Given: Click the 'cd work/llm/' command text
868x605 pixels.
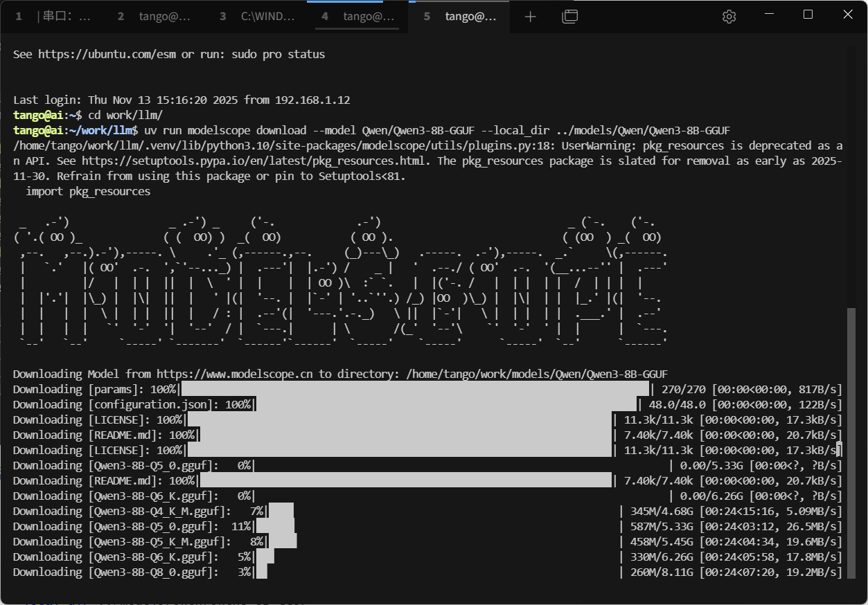Looking at the screenshot, I should click(125, 115).
